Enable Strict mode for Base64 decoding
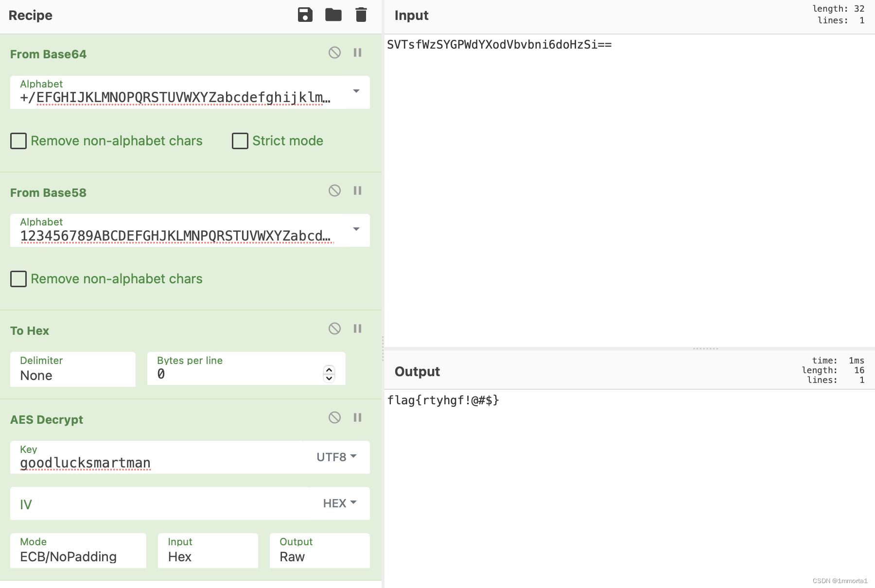The image size is (875, 588). 240,141
